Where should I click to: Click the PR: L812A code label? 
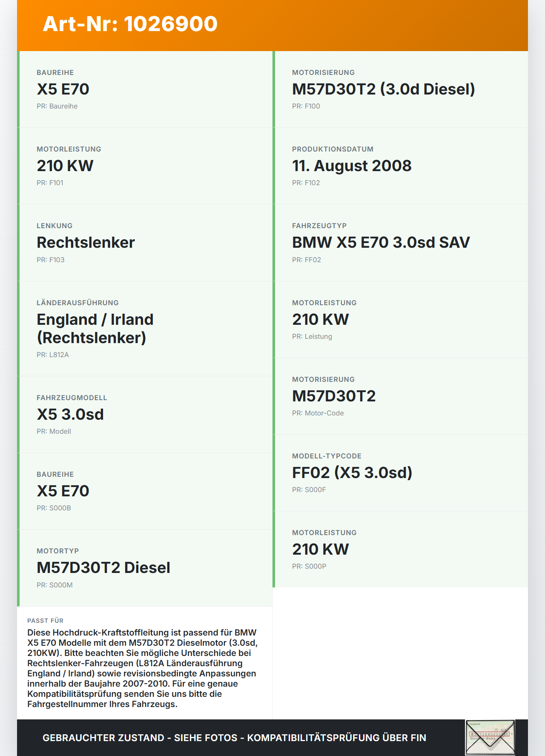pyautogui.click(x=52, y=355)
